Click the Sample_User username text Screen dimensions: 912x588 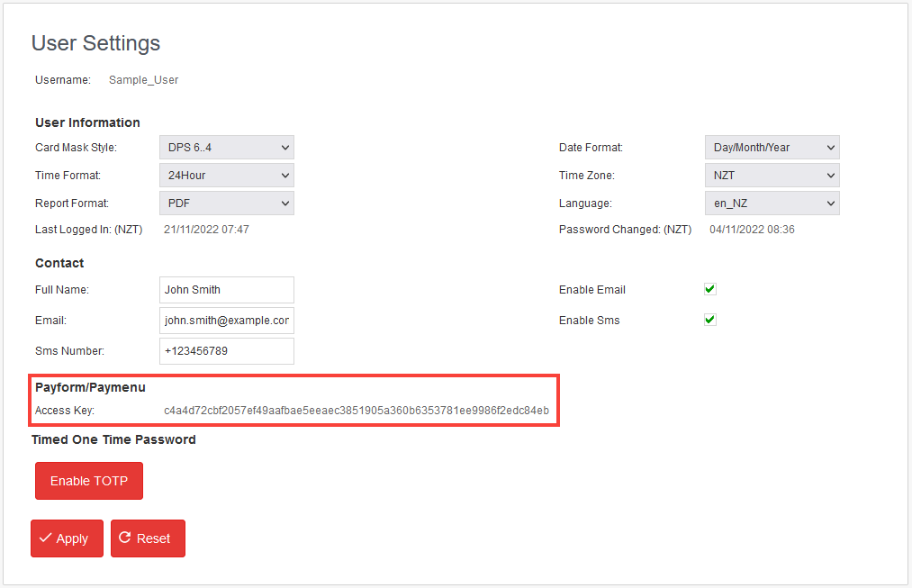tap(143, 79)
